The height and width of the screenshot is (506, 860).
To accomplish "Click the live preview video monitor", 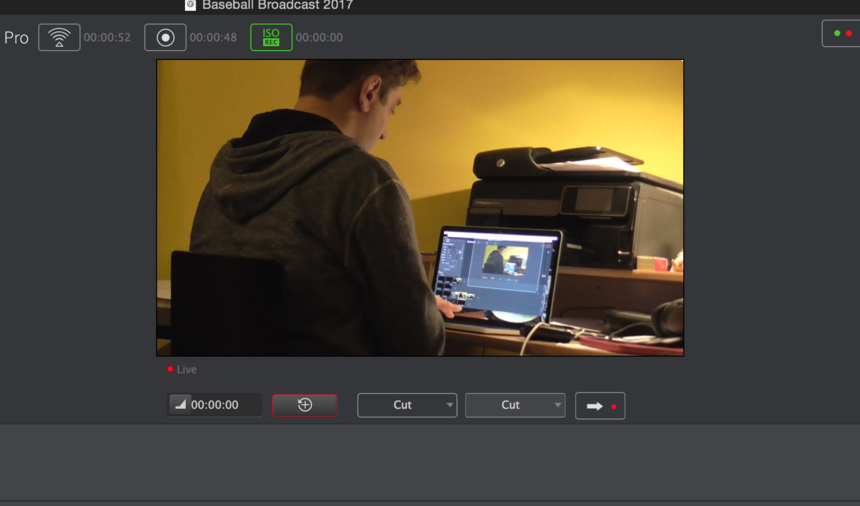I will click(420, 208).
